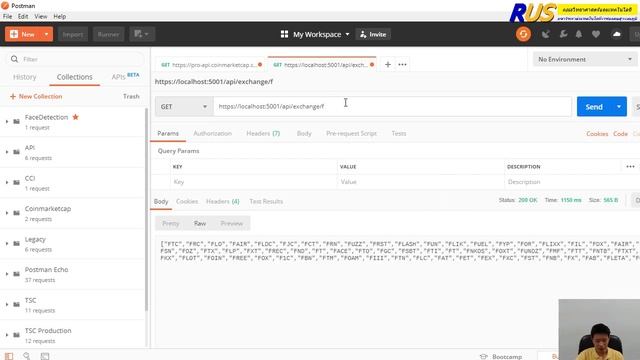Click the Invite button
The height and width of the screenshot is (360, 640).
[373, 34]
